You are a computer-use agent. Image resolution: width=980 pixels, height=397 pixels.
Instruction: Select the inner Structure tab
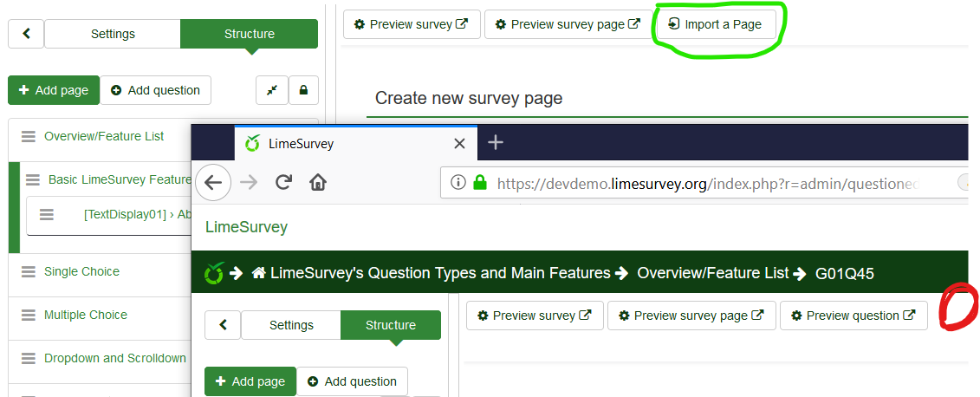pyautogui.click(x=391, y=325)
